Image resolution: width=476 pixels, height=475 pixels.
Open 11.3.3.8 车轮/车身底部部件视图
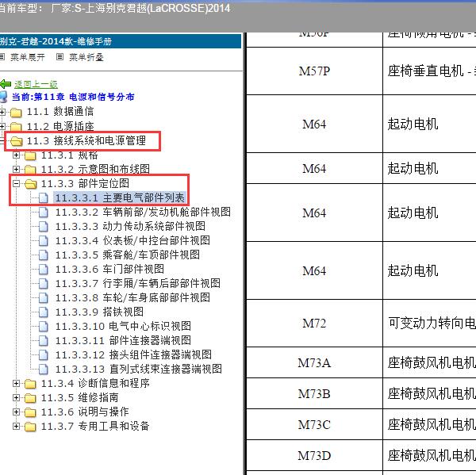click(x=132, y=297)
